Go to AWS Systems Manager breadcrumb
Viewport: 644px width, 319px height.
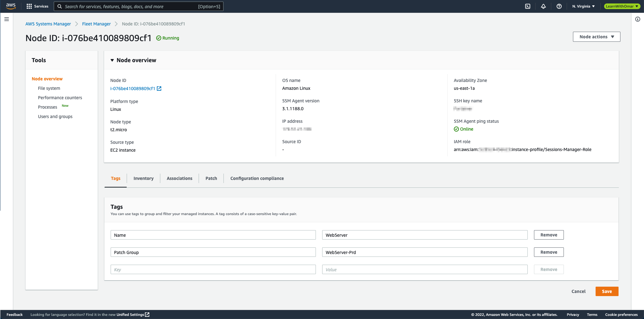[x=48, y=24]
